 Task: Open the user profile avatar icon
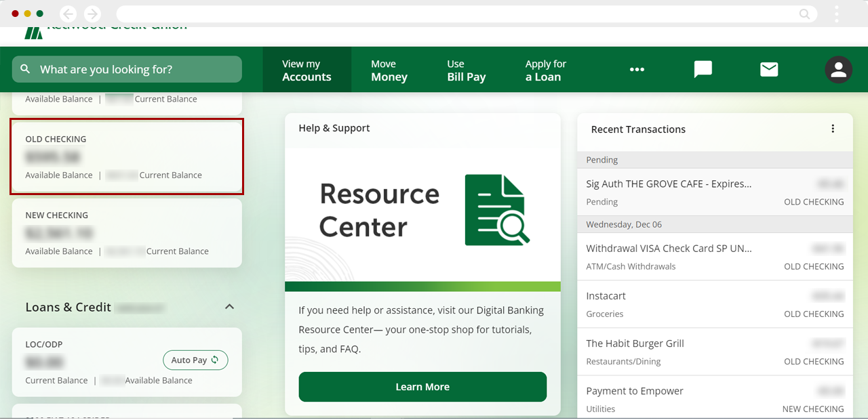[838, 69]
